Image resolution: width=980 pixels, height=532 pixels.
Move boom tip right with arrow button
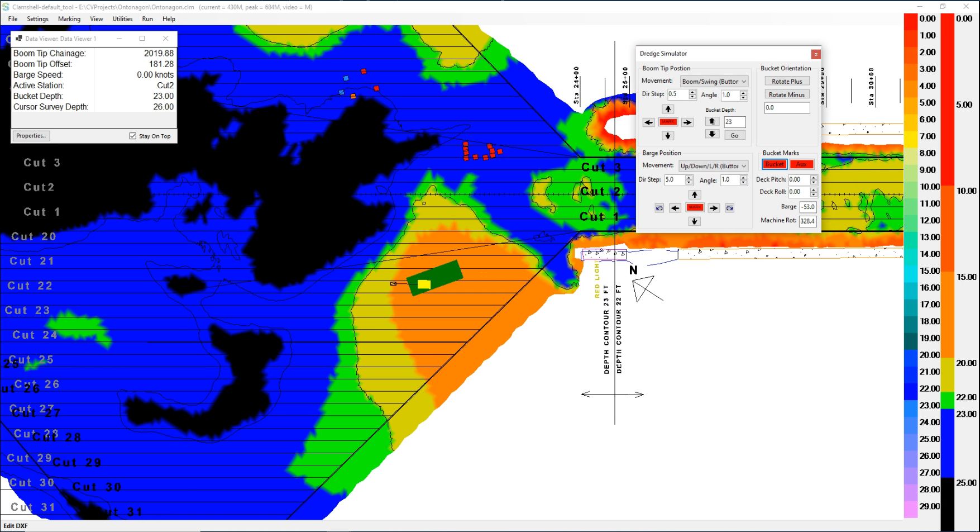[687, 122]
